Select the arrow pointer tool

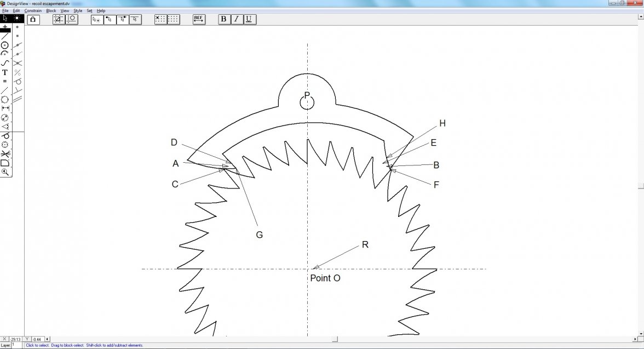pos(5,19)
